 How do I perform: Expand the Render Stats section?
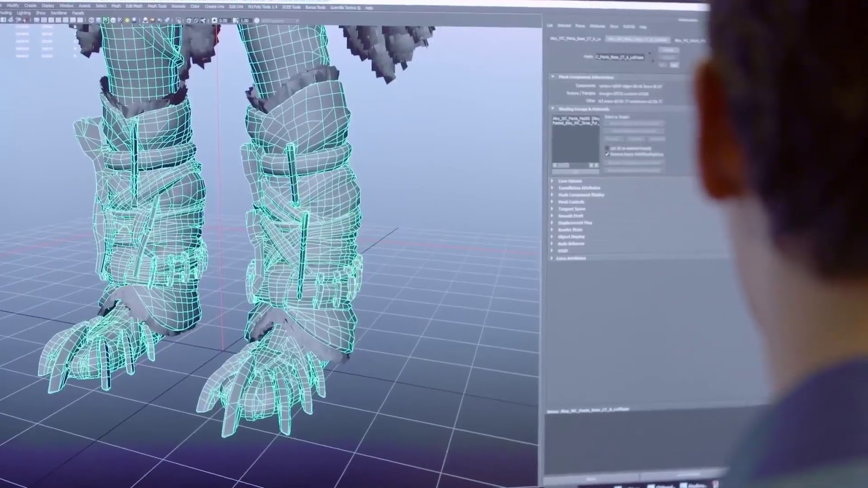pyautogui.click(x=553, y=230)
